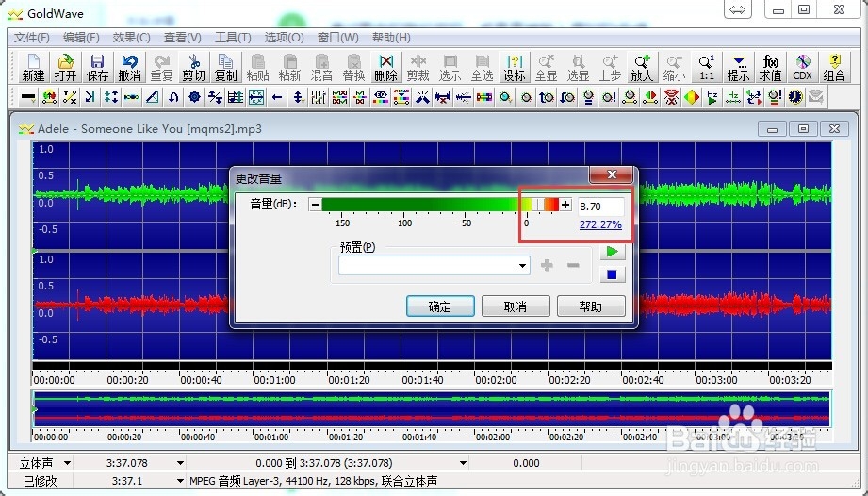Remove a preset using the gray minus button

tap(574, 265)
